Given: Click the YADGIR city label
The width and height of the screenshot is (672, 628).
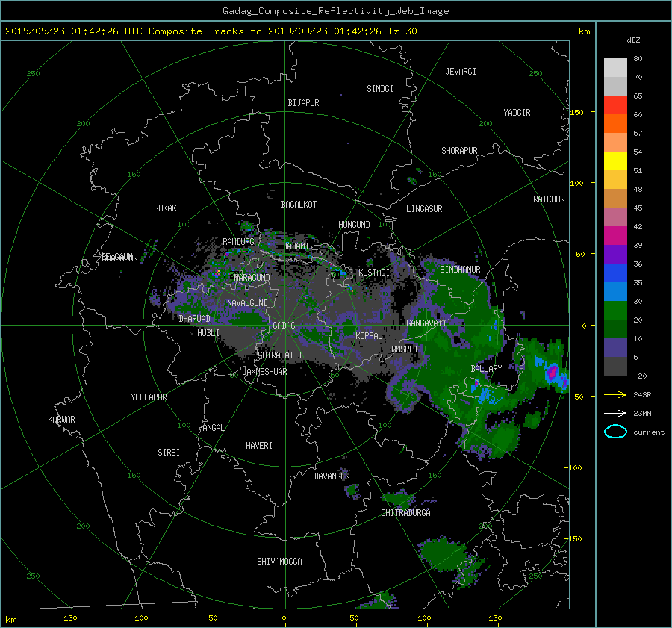Looking at the screenshot, I should 517,113.
